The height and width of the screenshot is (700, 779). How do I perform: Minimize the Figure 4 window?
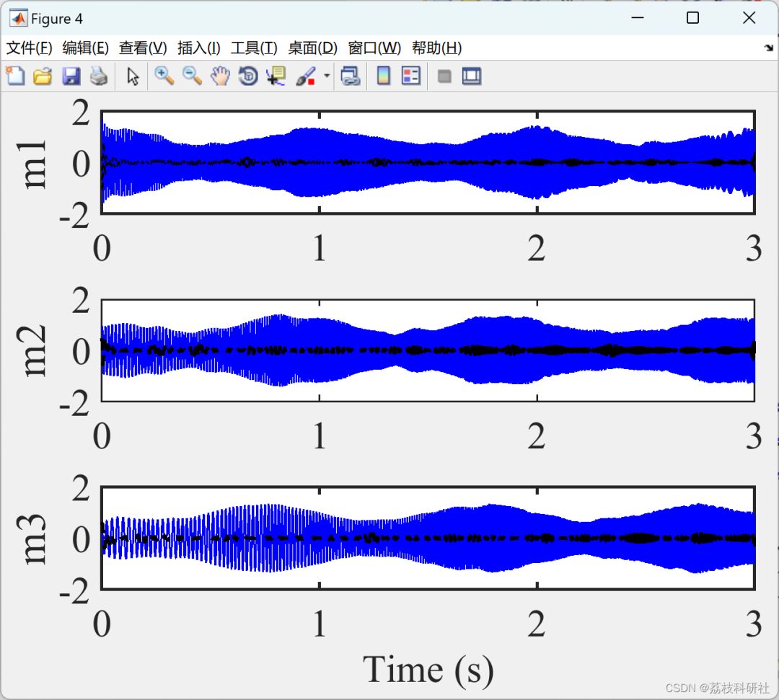click(638, 18)
